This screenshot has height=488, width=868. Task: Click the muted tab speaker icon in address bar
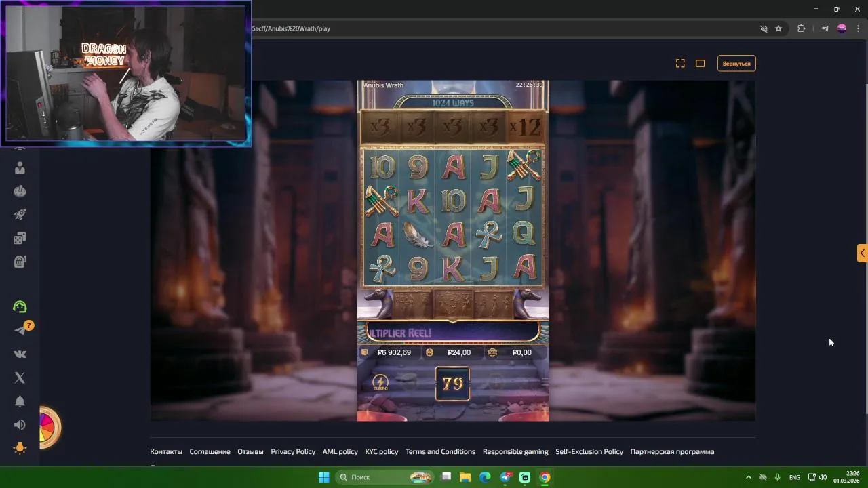pos(764,28)
